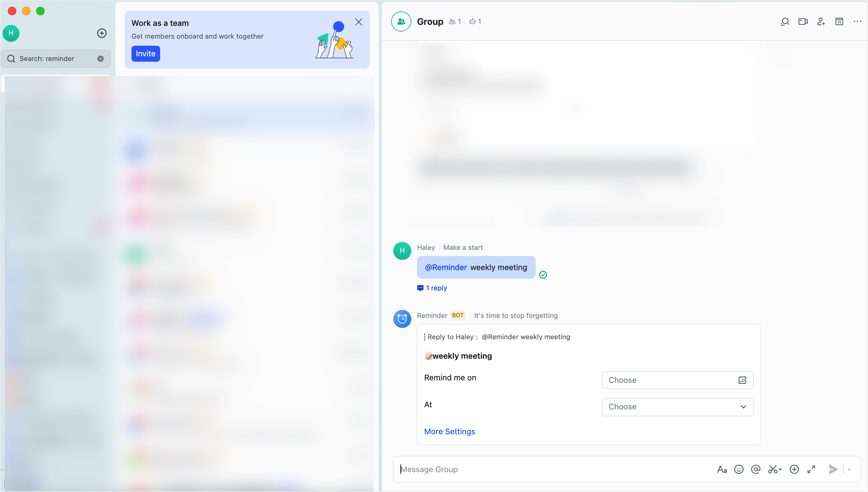Open the 'Remind me on' date picker
The height and width of the screenshot is (492, 868).
[x=677, y=380]
